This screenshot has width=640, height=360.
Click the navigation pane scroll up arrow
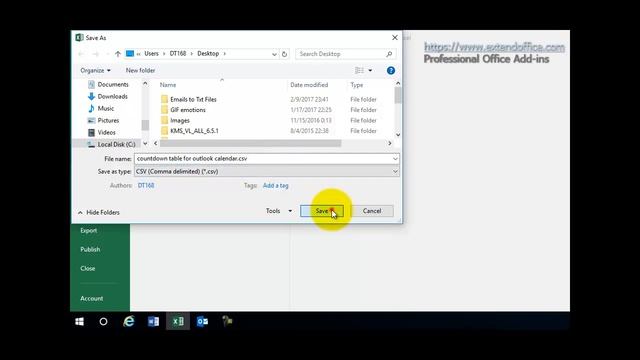coord(145,83)
